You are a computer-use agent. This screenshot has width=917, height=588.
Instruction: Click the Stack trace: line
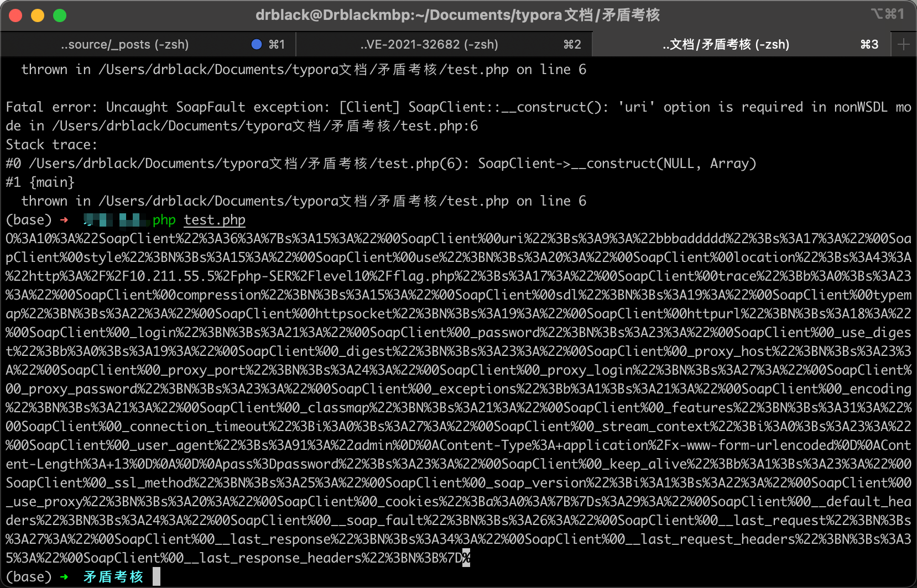[51, 145]
